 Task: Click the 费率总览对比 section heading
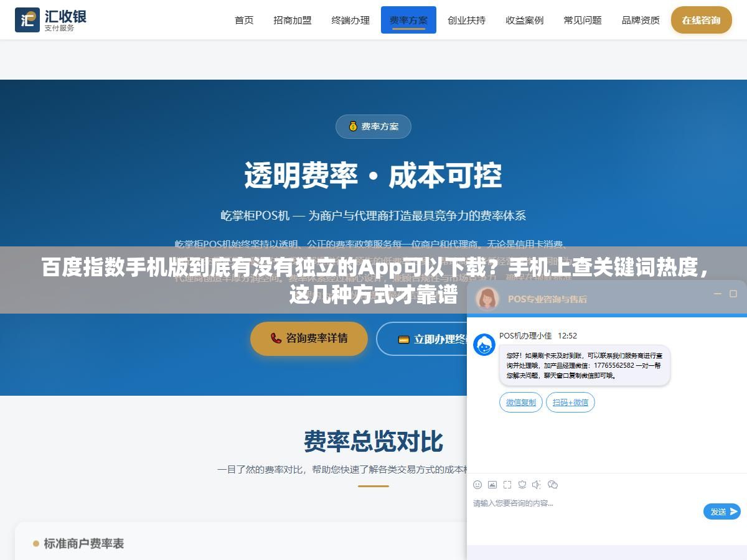[x=374, y=441]
